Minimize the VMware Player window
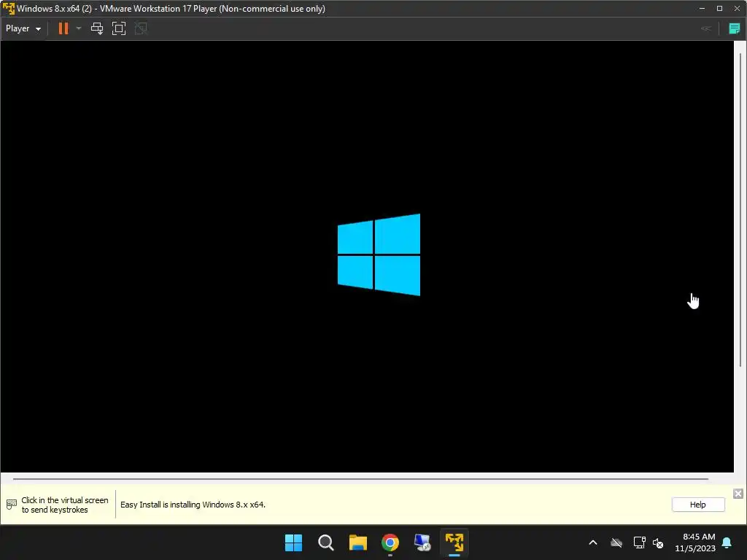 [702, 9]
